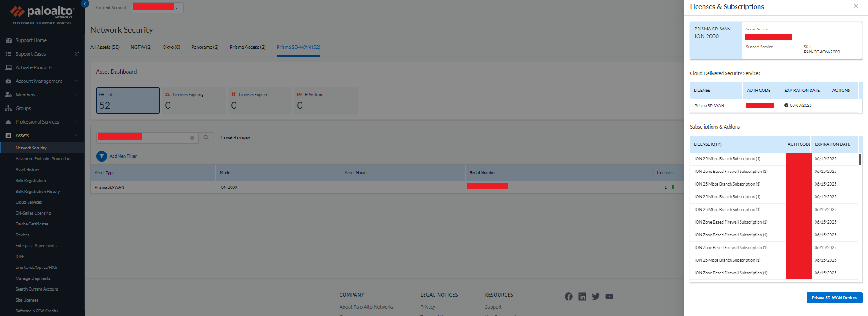The image size is (868, 316).
Task: Switch to Okyo (0) tab
Action: click(x=171, y=47)
